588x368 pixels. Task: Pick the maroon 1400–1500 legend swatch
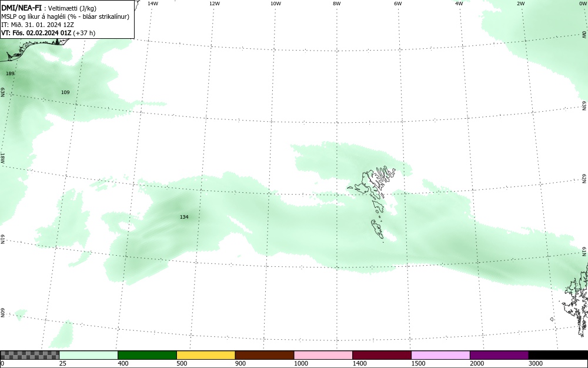(382, 355)
